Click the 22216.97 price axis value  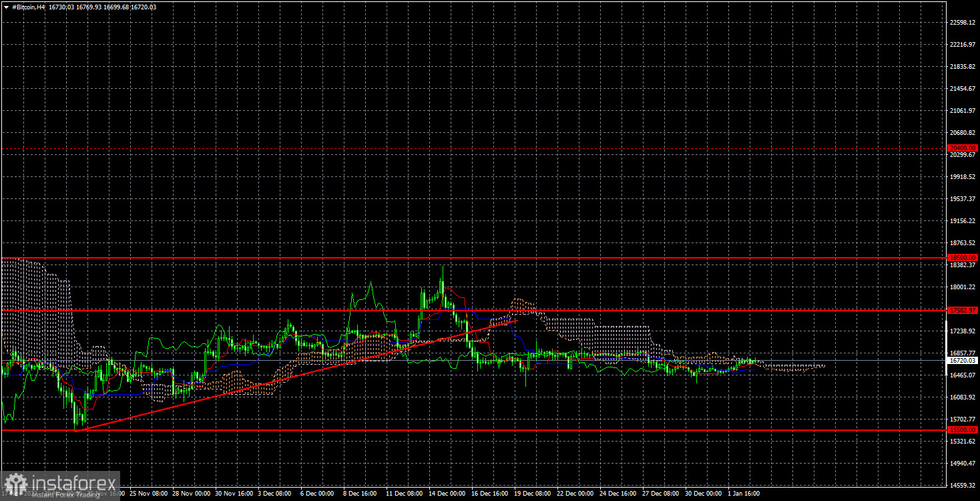pyautogui.click(x=963, y=45)
